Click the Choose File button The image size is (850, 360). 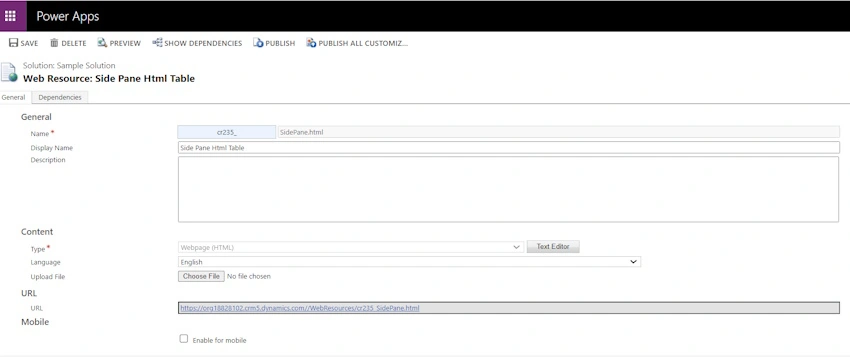click(x=201, y=277)
